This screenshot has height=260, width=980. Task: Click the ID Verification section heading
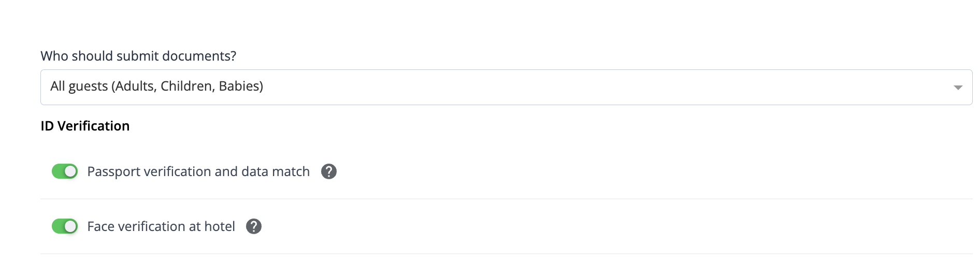coord(85,126)
